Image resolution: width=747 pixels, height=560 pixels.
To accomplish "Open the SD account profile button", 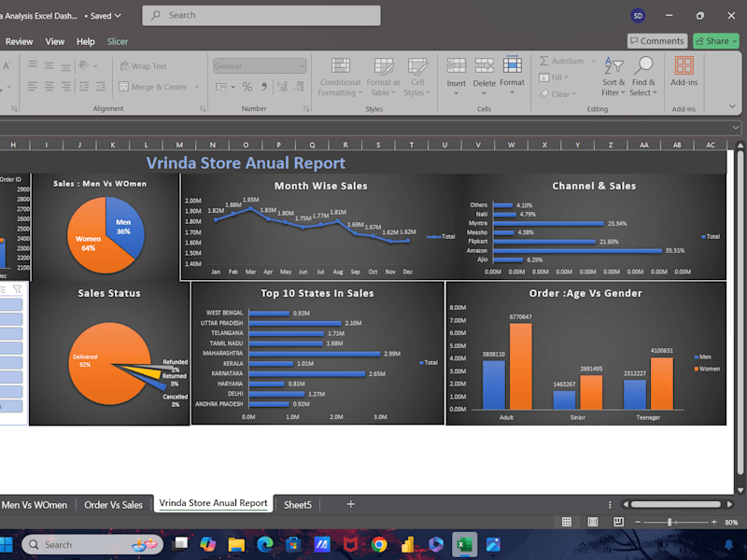I will point(638,16).
